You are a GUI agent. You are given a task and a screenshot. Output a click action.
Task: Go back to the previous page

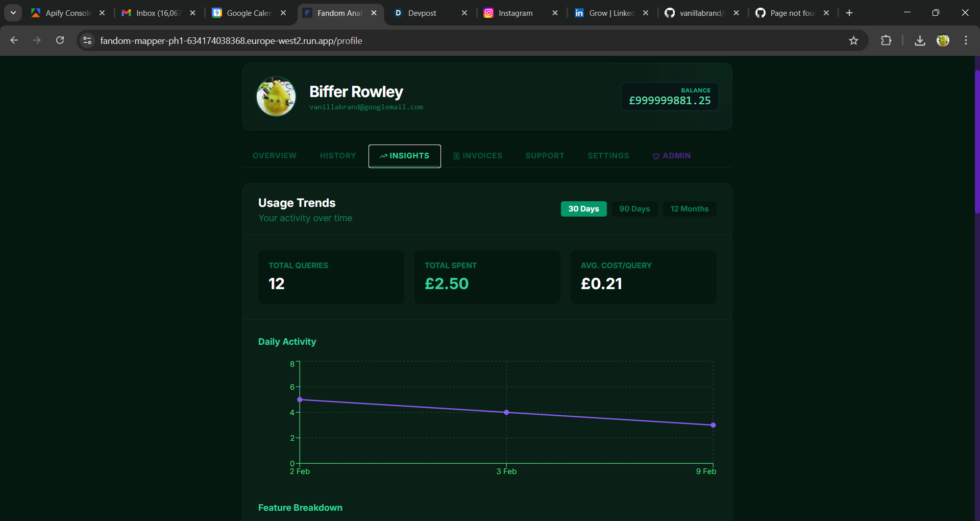[x=14, y=40]
